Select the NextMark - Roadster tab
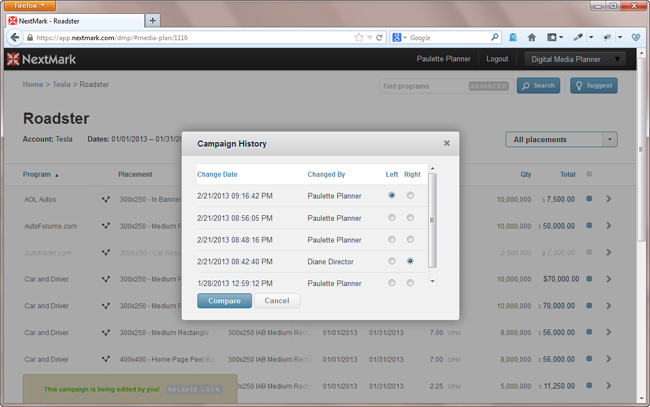 click(75, 21)
